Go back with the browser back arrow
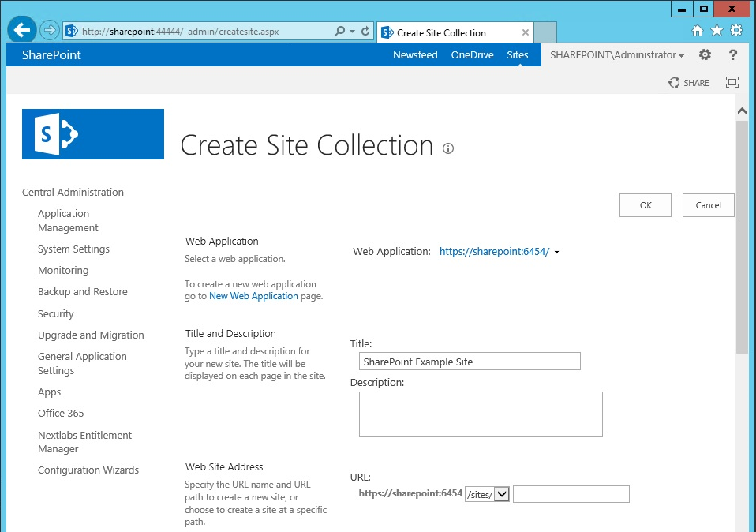This screenshot has height=532, width=756. click(x=21, y=30)
